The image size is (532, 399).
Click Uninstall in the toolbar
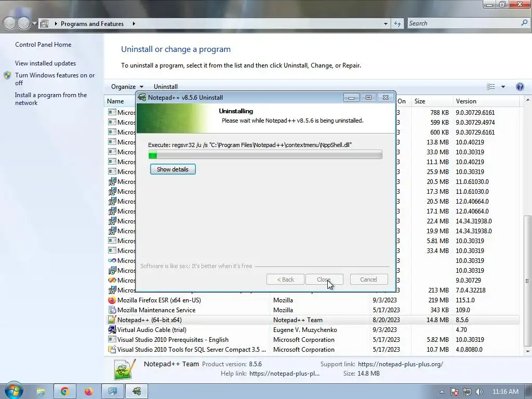pos(166,87)
